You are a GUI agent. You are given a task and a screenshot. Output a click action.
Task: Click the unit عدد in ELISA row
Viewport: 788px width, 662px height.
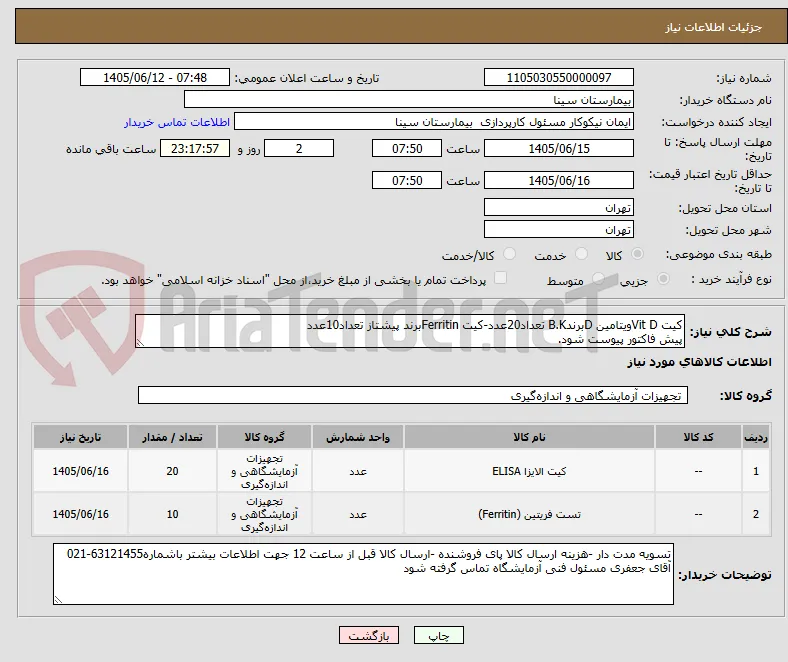(x=358, y=471)
